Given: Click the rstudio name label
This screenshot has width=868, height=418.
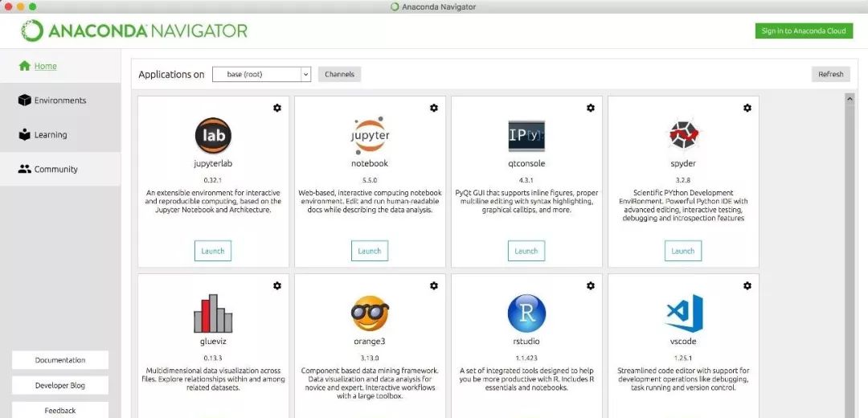Looking at the screenshot, I should pyautogui.click(x=526, y=342).
